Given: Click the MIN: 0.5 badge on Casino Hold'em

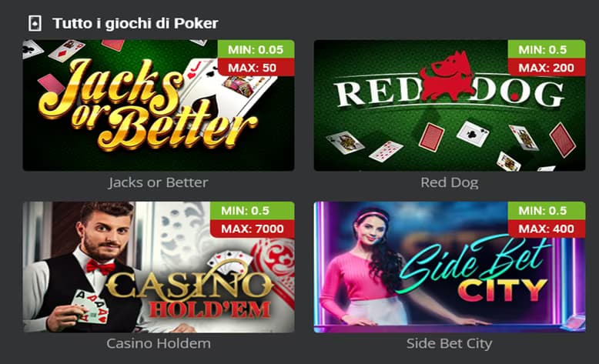Looking at the screenshot, I should 253,211.
